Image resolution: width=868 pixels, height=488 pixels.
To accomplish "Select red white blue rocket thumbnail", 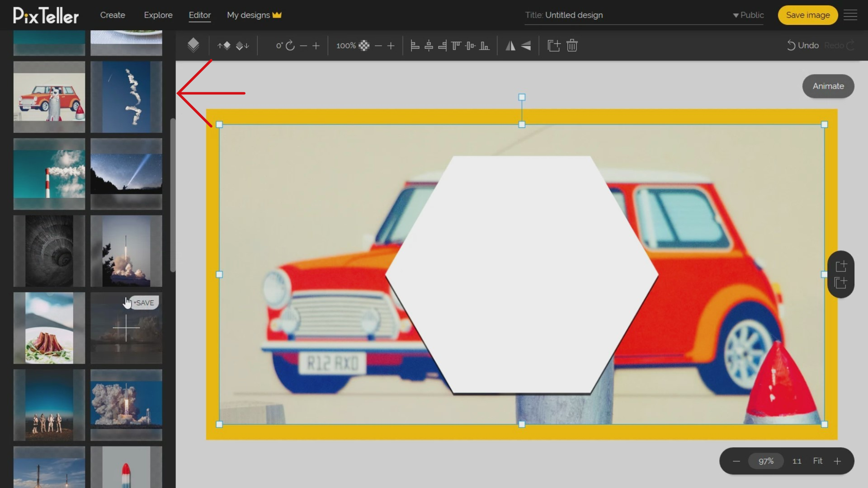I will [126, 467].
